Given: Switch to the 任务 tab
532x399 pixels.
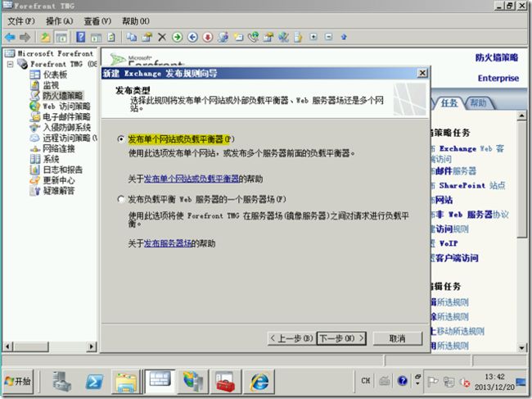Looking at the screenshot, I should tap(449, 103).
